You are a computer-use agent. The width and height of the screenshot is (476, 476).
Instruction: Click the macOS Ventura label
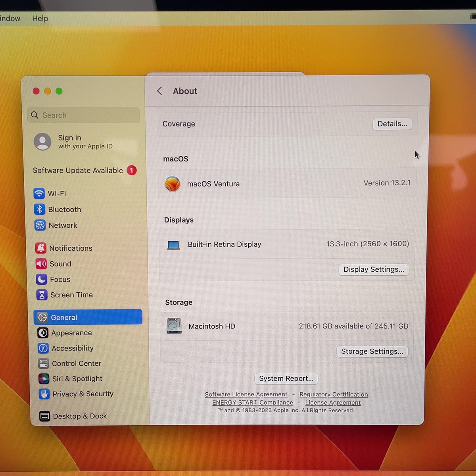click(x=213, y=184)
